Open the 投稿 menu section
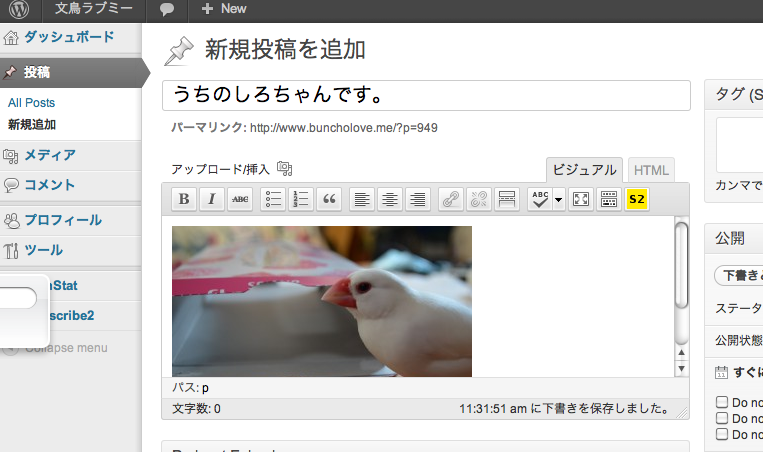Screen dimensions: 763x452 coord(72,72)
